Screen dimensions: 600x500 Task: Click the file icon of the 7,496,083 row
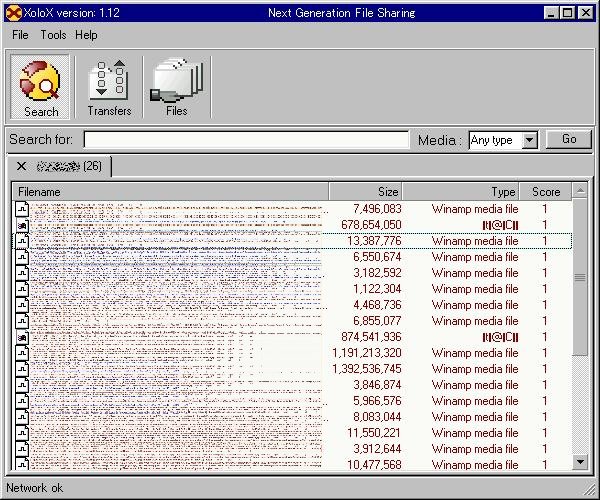(22, 209)
